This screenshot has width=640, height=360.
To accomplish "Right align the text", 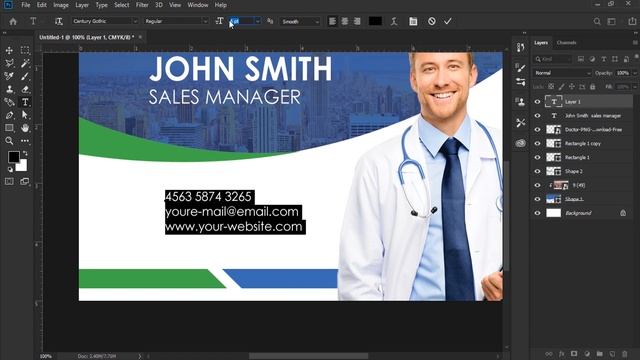I will pyautogui.click(x=357, y=21).
